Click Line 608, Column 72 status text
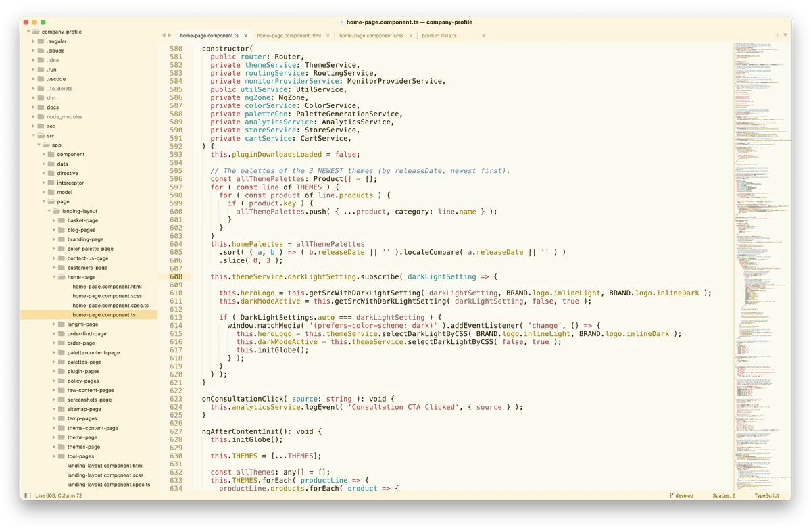This screenshot has width=811, height=532. click(x=58, y=495)
